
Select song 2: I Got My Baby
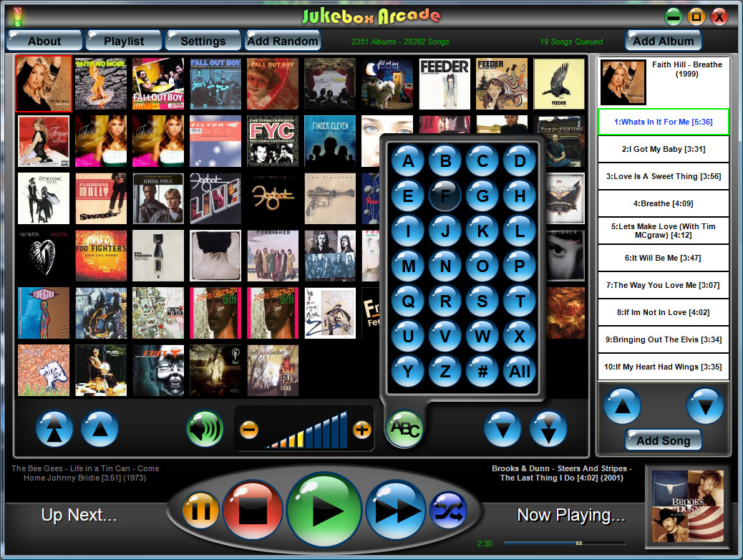(664, 149)
